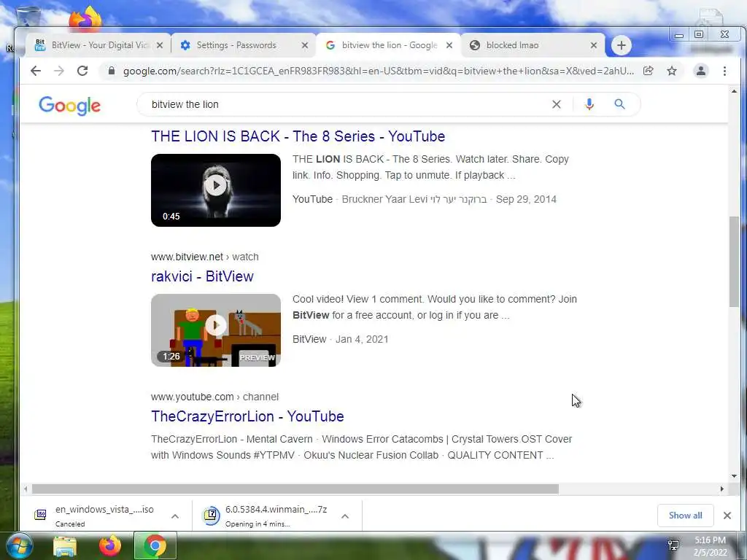Submit search with the magnifier icon
747x560 pixels.
(619, 104)
